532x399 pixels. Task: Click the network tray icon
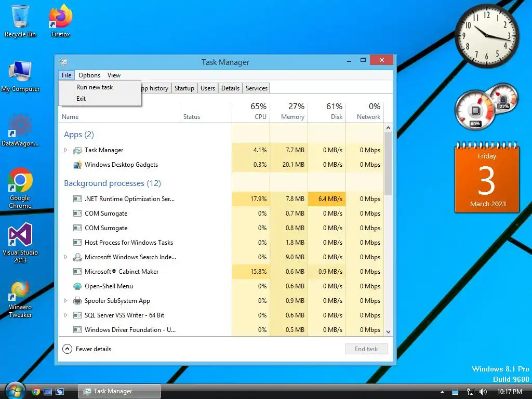pos(470,392)
